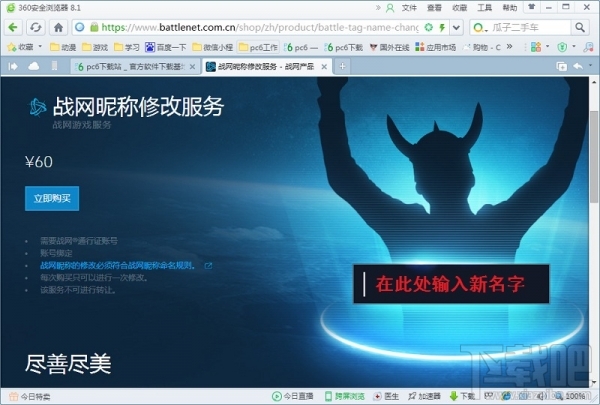Click the browser back arrow button
This screenshot has width=600, height=405.
(13, 27)
